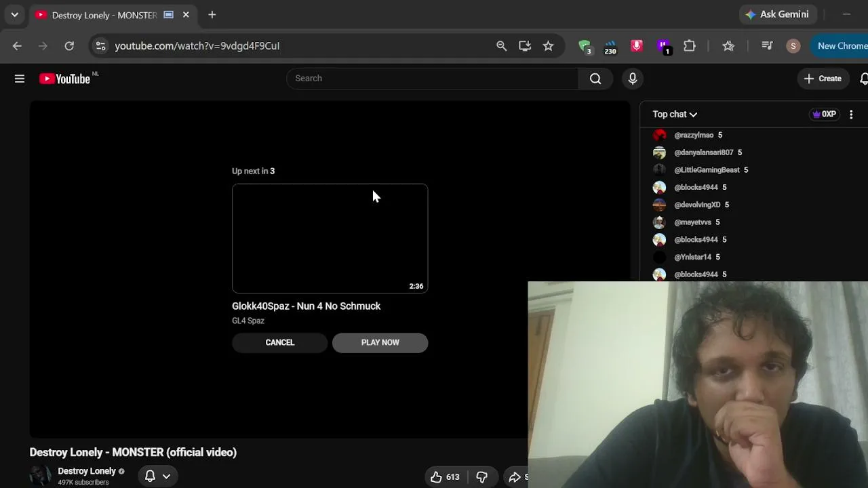Viewport: 868px width, 488px height.
Task: Click the 497K subscribers count
Action: (83, 483)
